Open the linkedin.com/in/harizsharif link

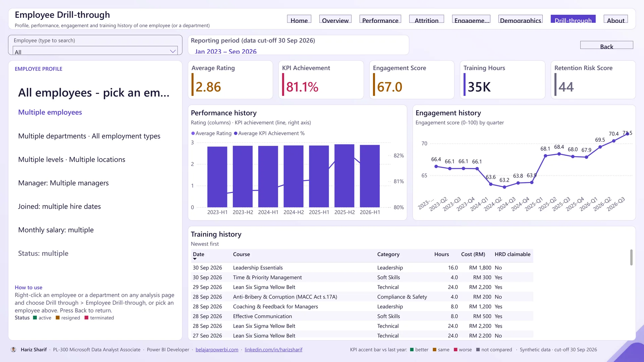[x=273, y=350]
